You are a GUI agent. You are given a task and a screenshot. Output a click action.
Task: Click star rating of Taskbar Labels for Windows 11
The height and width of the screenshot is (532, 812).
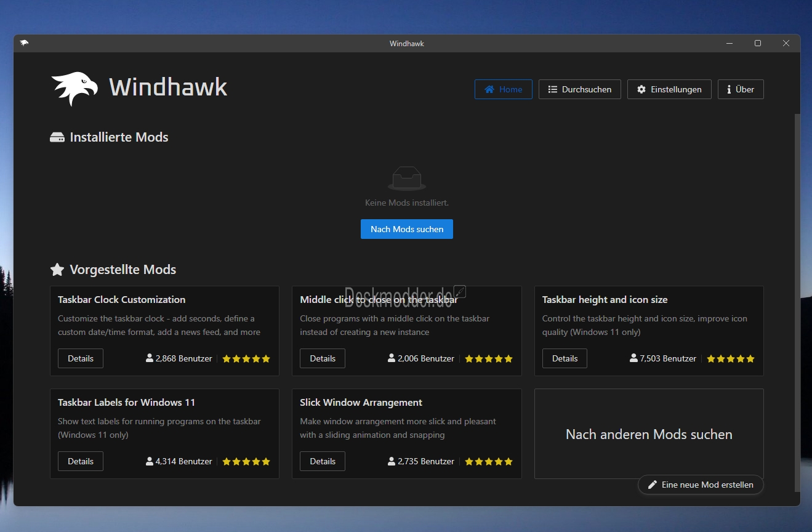tap(246, 461)
